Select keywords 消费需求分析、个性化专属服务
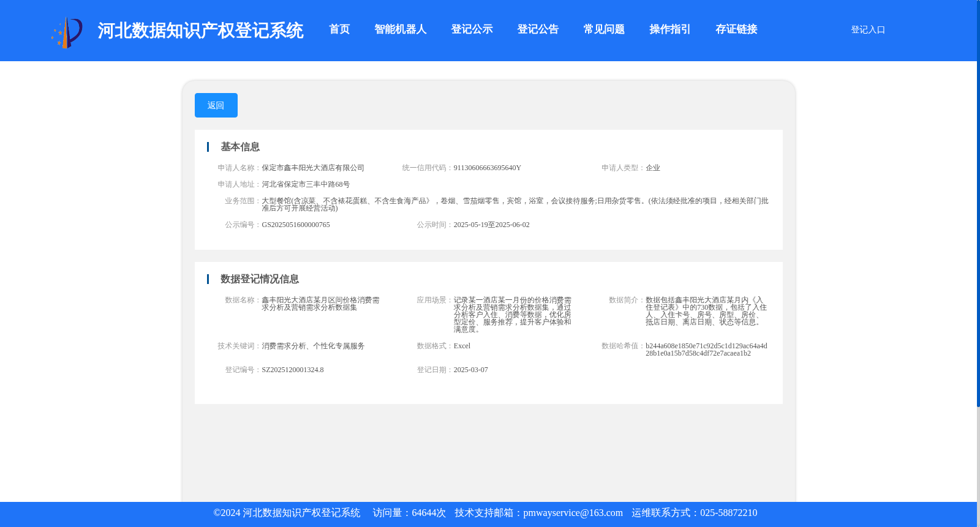980x527 pixels. click(313, 346)
